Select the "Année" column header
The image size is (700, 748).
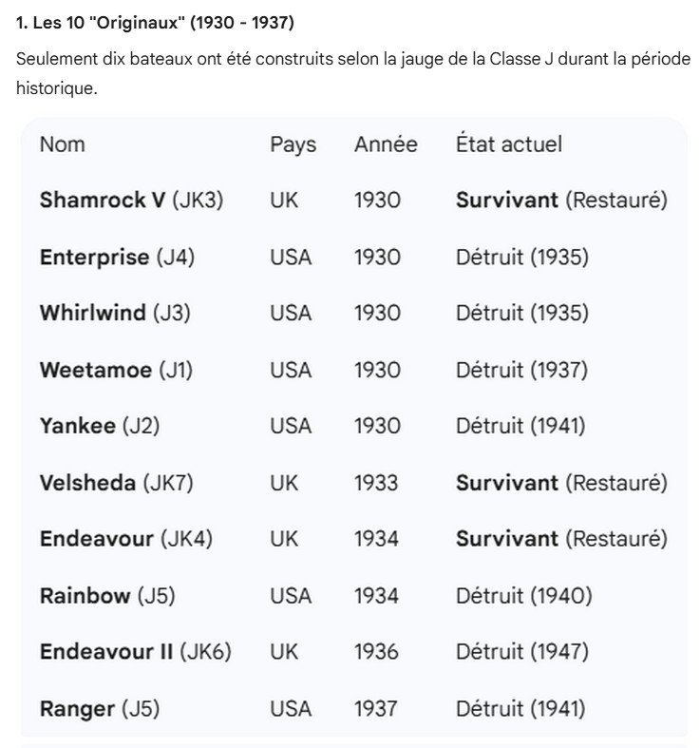(386, 144)
